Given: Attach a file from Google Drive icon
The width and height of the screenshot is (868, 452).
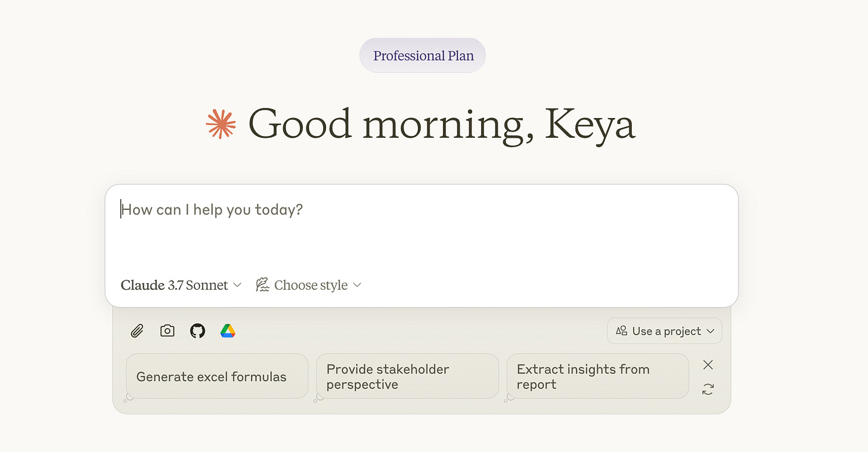Looking at the screenshot, I should tap(228, 331).
